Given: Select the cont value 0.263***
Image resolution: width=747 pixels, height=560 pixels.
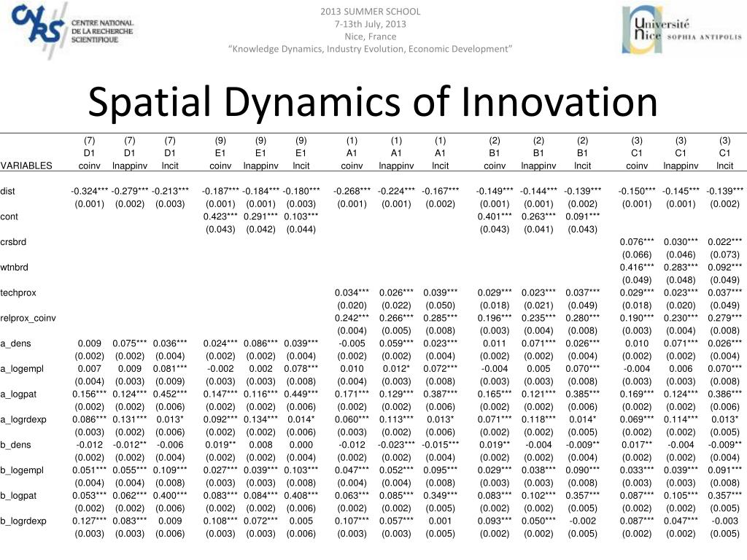Looking at the screenshot, I should [x=538, y=216].
